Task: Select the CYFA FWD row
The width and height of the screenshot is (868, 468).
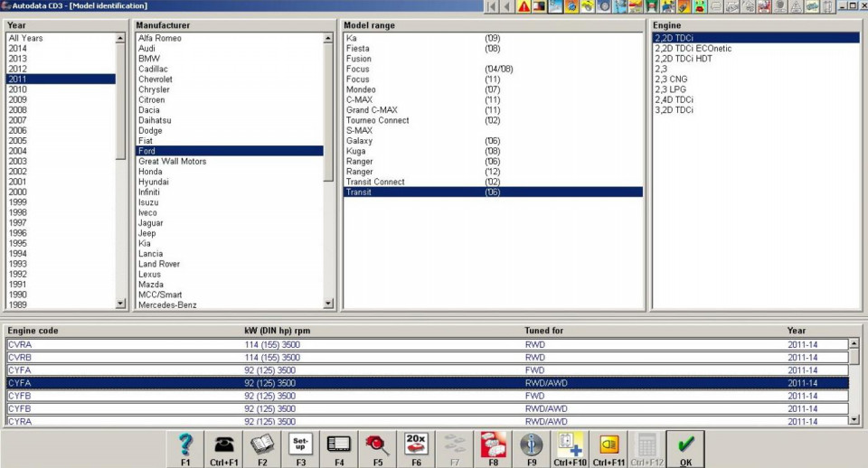Action: tap(428, 370)
